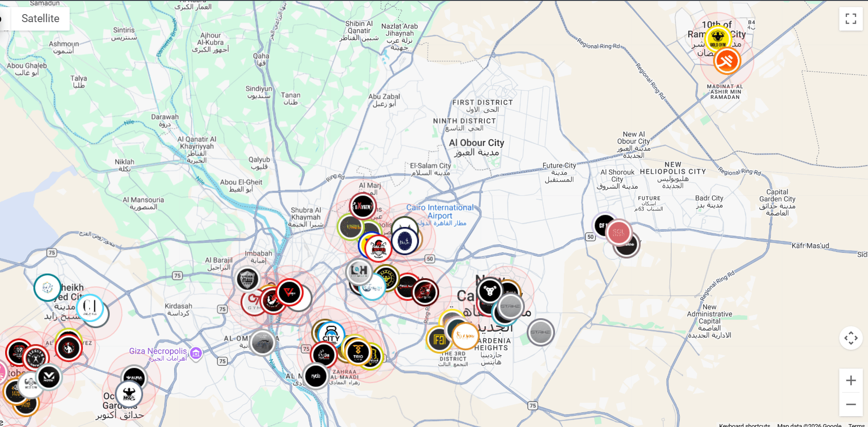Open the gray car-image marker near Al Omraniya
868x427 pixels.
pos(262,342)
